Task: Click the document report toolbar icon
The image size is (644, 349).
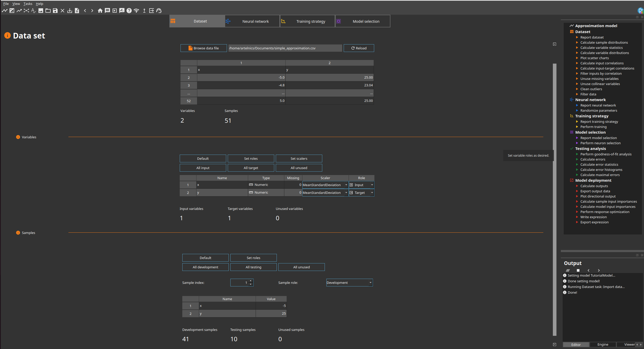Action: point(77,11)
